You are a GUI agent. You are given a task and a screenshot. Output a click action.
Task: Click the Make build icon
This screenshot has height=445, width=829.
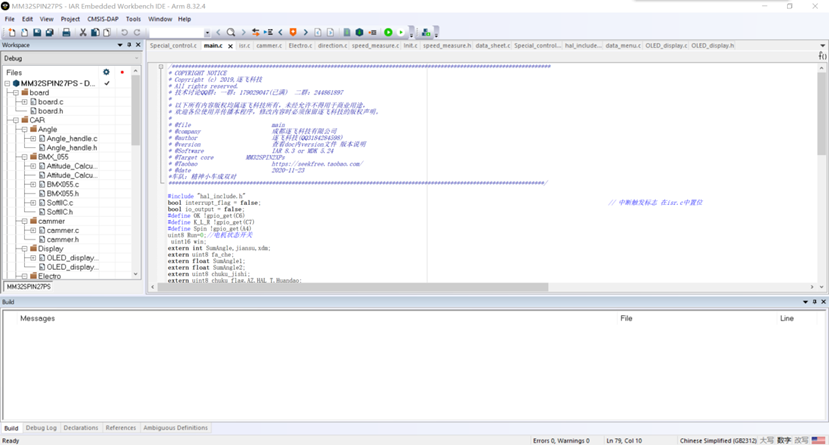point(360,32)
